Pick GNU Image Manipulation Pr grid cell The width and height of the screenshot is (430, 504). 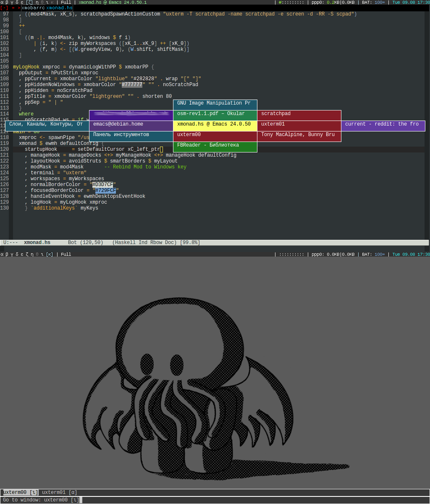pyautogui.click(x=215, y=105)
